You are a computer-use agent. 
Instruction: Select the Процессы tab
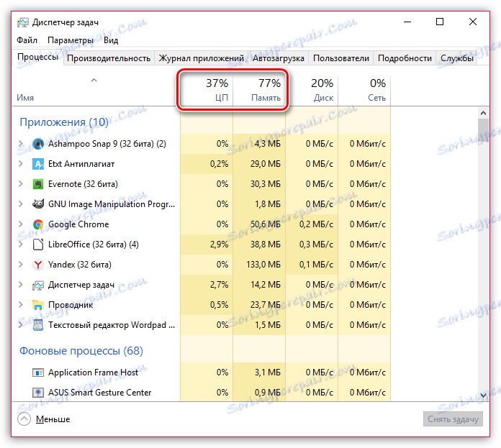37,57
